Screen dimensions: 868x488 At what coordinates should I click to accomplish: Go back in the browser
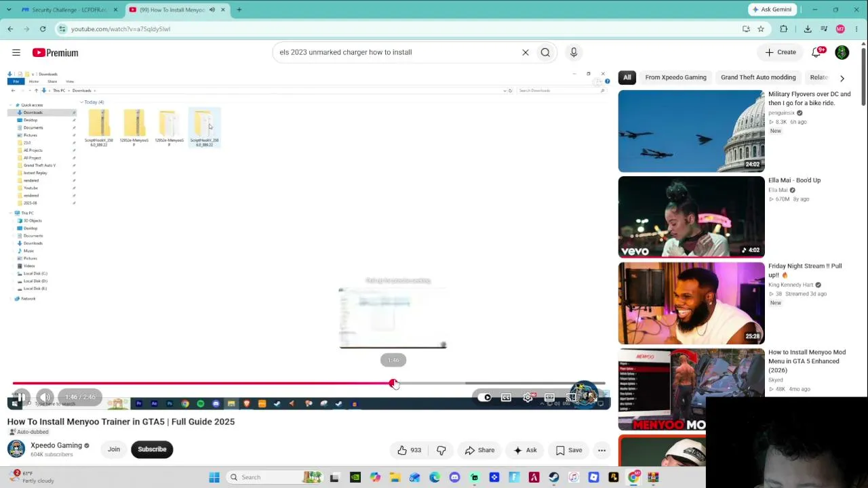(x=10, y=29)
